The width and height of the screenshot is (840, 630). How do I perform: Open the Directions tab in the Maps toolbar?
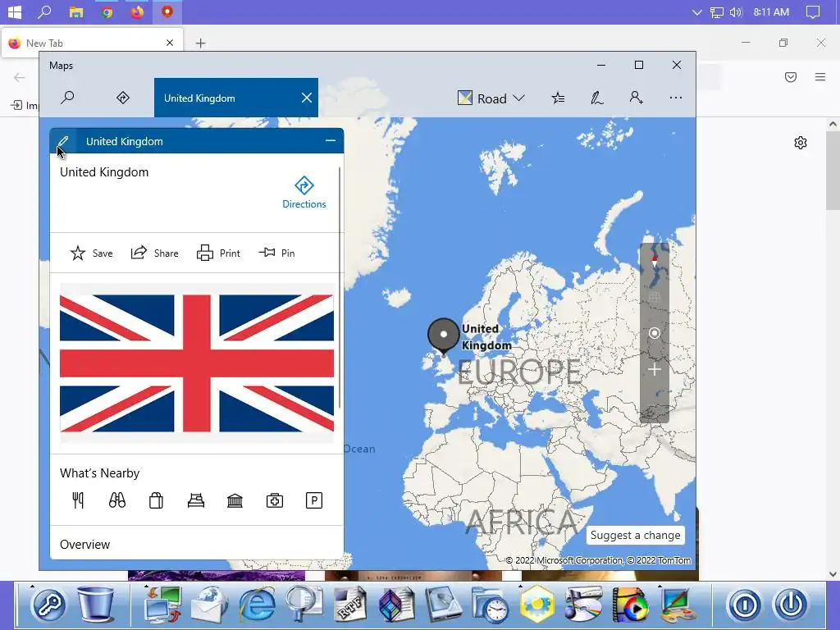[123, 98]
